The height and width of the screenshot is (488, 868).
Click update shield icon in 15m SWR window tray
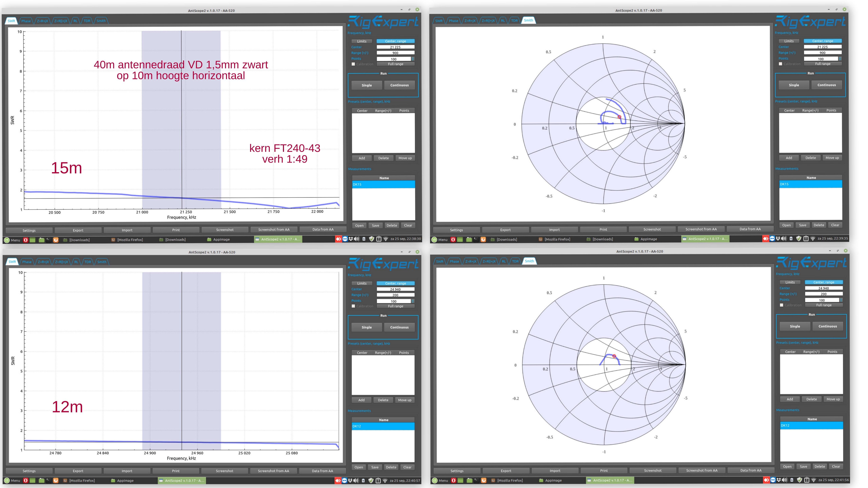pos(371,239)
